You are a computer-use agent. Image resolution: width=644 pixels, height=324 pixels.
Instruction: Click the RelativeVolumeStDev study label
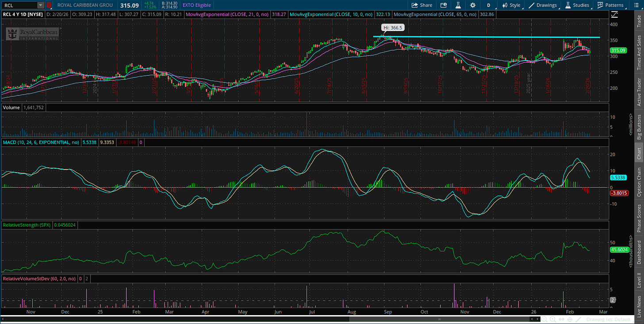(39, 279)
